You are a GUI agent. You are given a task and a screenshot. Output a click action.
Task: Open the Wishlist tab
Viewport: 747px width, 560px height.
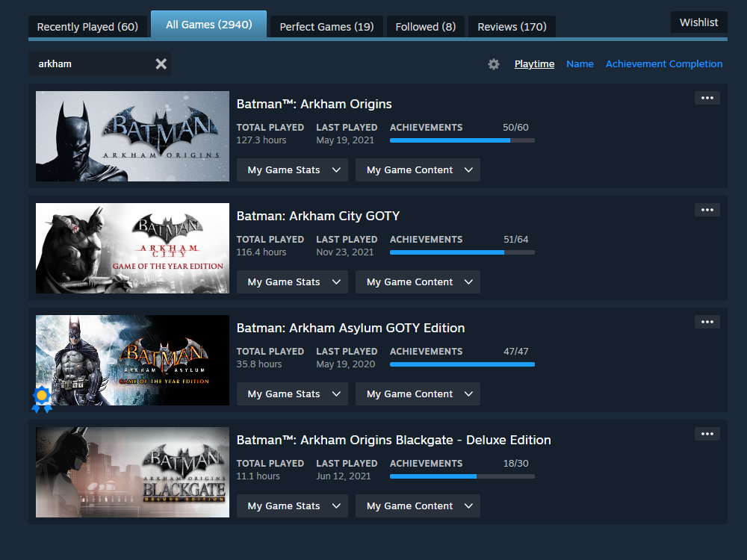(699, 22)
